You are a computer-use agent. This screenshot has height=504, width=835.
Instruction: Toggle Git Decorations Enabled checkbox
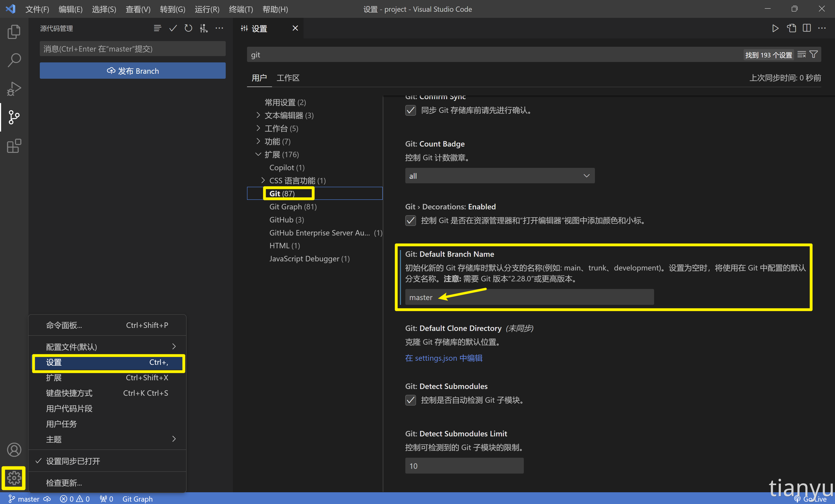410,221
